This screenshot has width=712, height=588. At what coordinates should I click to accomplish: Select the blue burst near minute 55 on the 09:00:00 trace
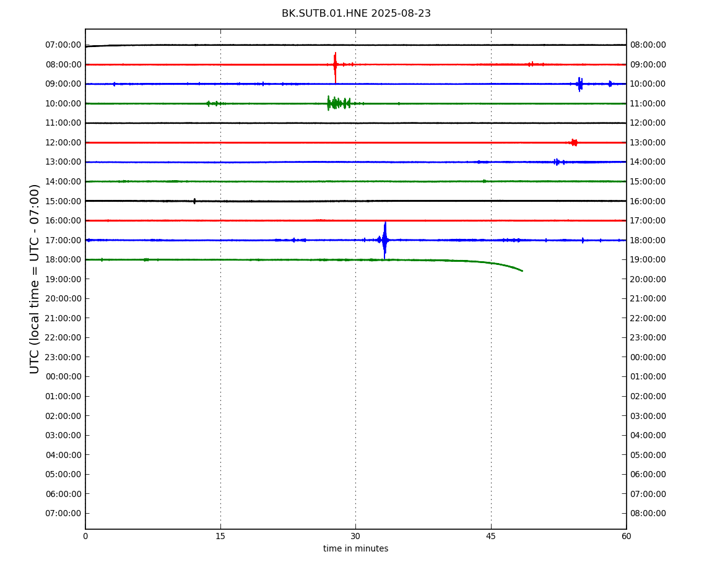coord(580,84)
